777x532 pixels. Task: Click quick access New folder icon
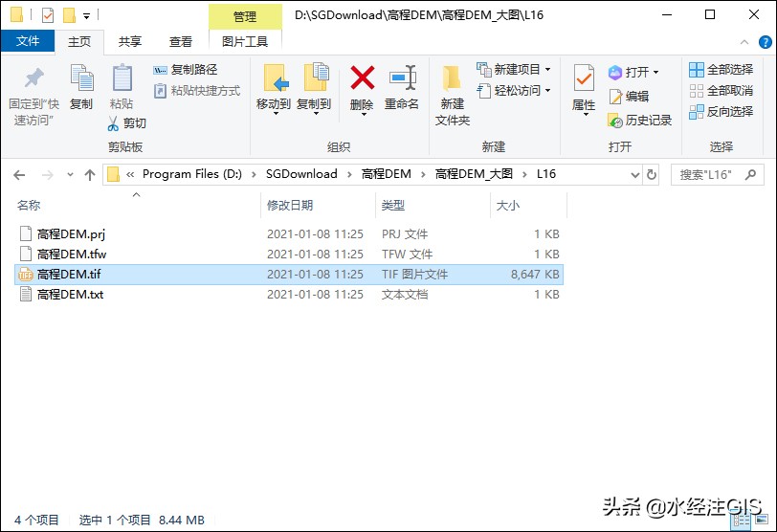(69, 16)
